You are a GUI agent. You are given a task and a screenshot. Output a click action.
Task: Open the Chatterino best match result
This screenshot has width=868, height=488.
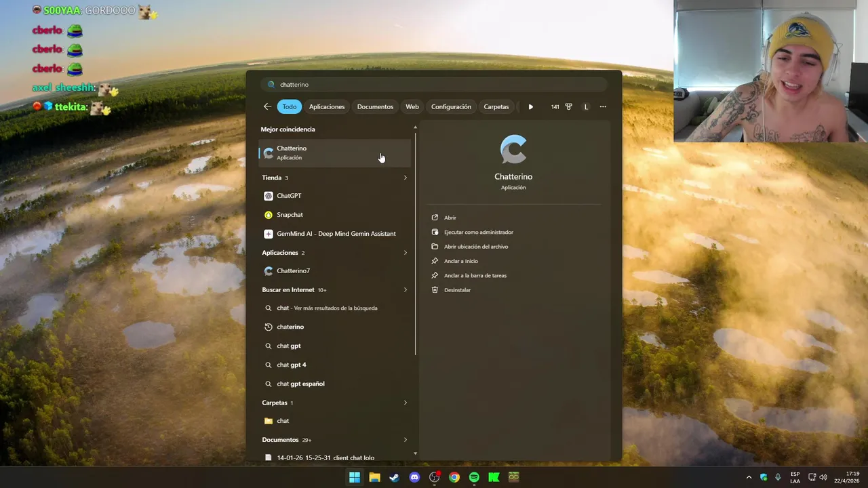(335, 152)
